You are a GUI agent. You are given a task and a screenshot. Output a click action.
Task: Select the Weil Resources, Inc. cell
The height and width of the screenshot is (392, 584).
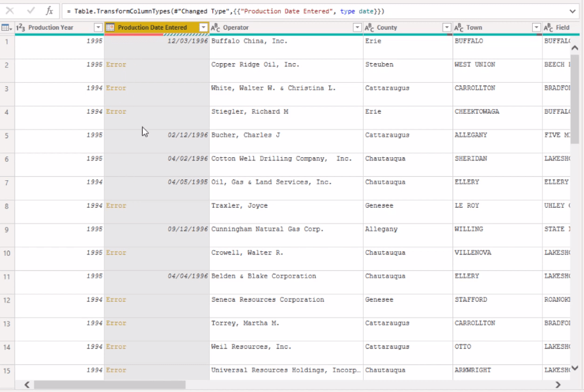coord(287,353)
